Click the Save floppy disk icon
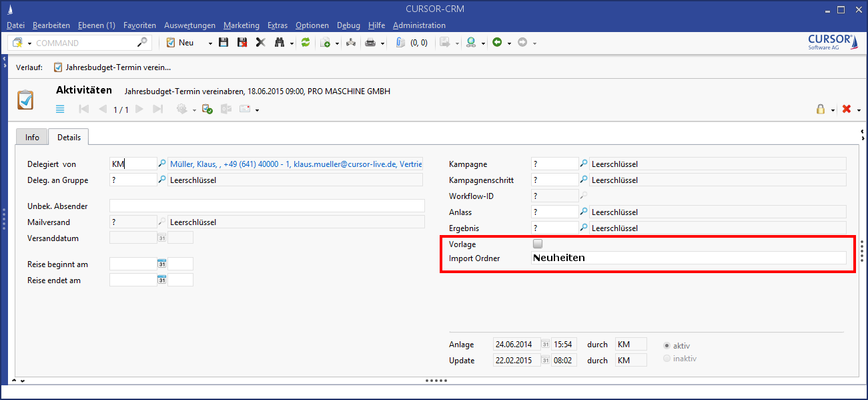The image size is (868, 400). [224, 43]
